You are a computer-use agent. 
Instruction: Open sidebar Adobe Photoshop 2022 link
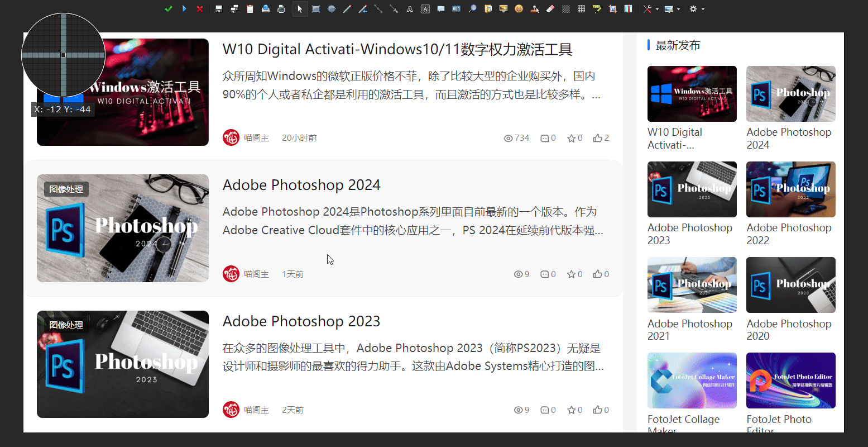click(789, 234)
